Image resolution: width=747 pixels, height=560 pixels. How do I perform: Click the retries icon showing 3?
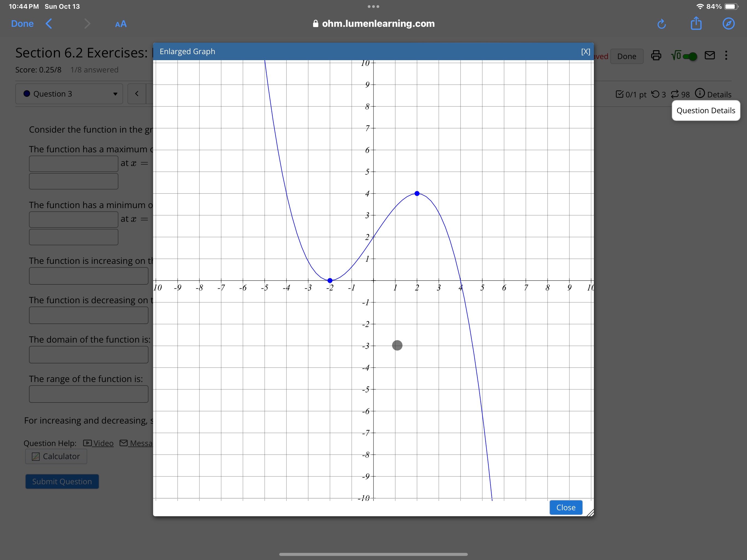(655, 94)
